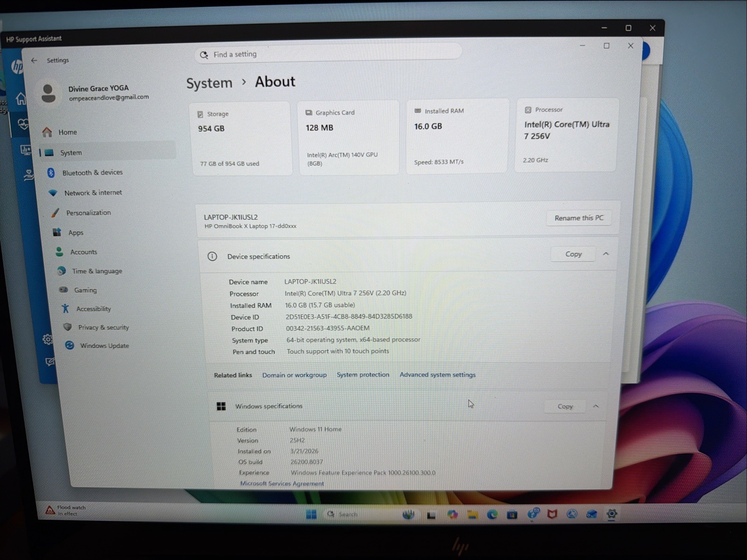Open the Processor info card
This screenshot has height=560, width=747.
[x=566, y=135]
